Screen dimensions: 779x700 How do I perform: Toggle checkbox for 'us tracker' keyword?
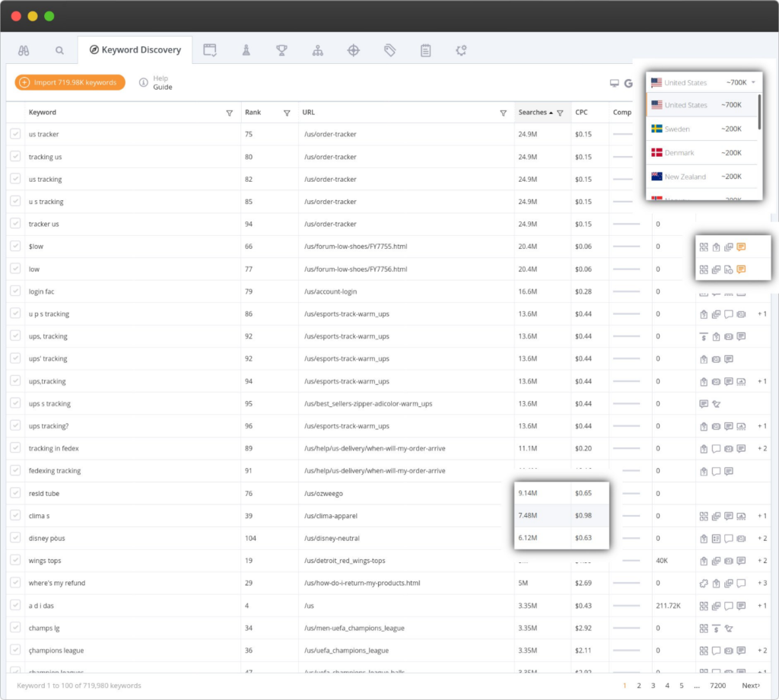[x=15, y=135]
